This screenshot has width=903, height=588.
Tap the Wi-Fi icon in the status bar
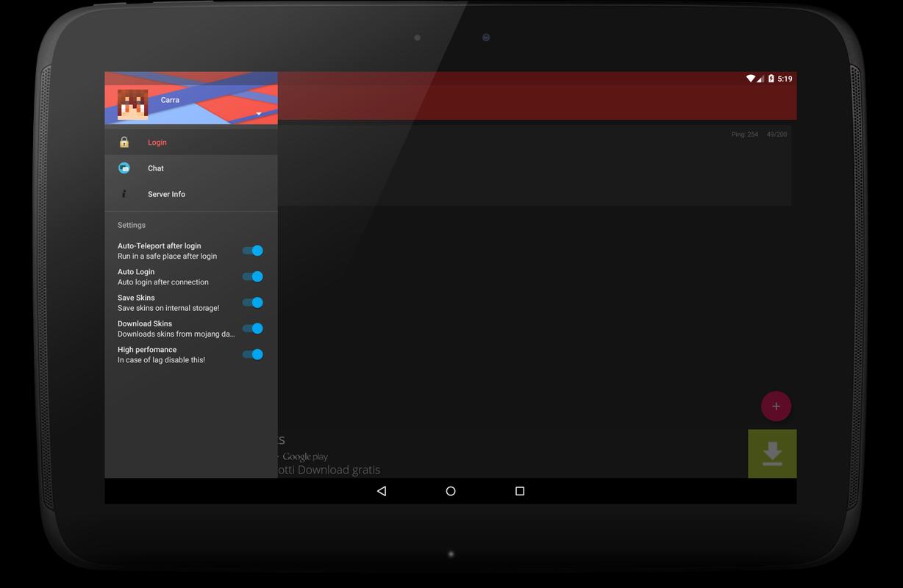click(x=752, y=77)
